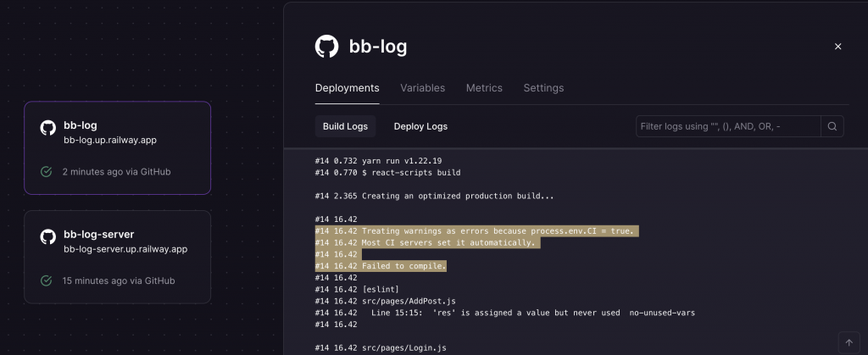Click the scroll-to-top arrow button

click(849, 343)
